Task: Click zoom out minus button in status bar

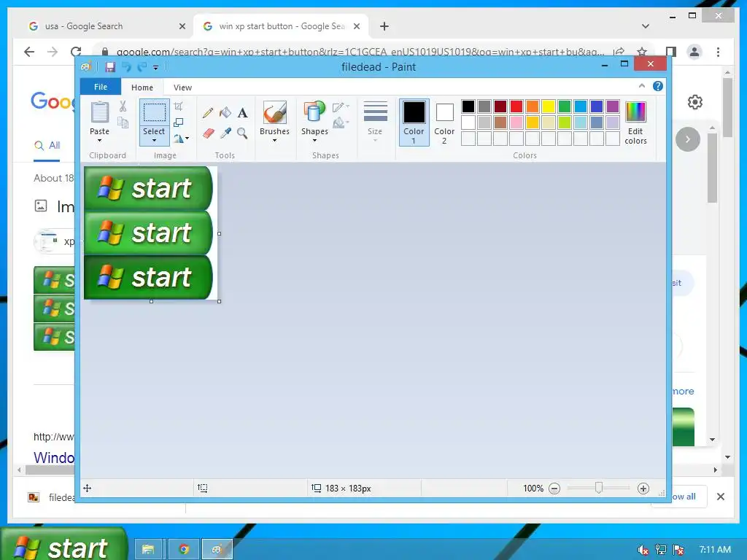Action: coord(554,488)
